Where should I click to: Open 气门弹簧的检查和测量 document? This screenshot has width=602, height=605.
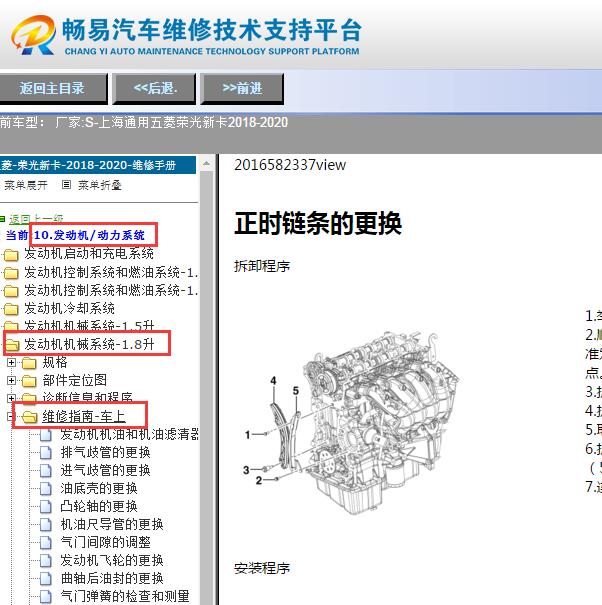tap(125, 596)
